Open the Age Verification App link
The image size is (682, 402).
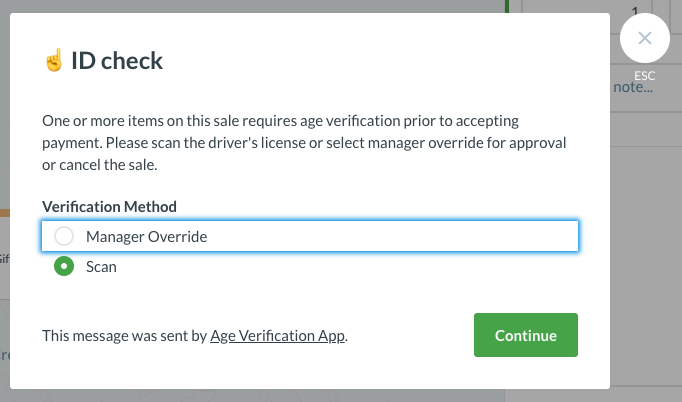coord(277,336)
